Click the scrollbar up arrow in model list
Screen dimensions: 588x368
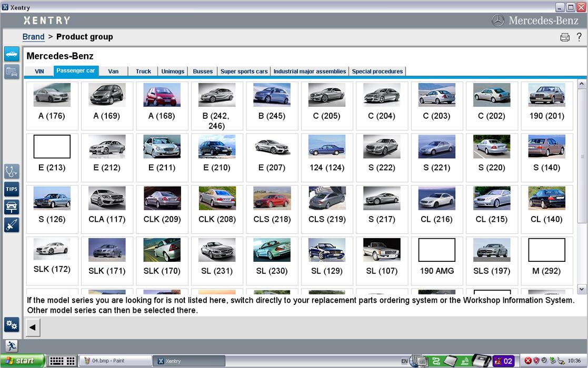[581, 84]
